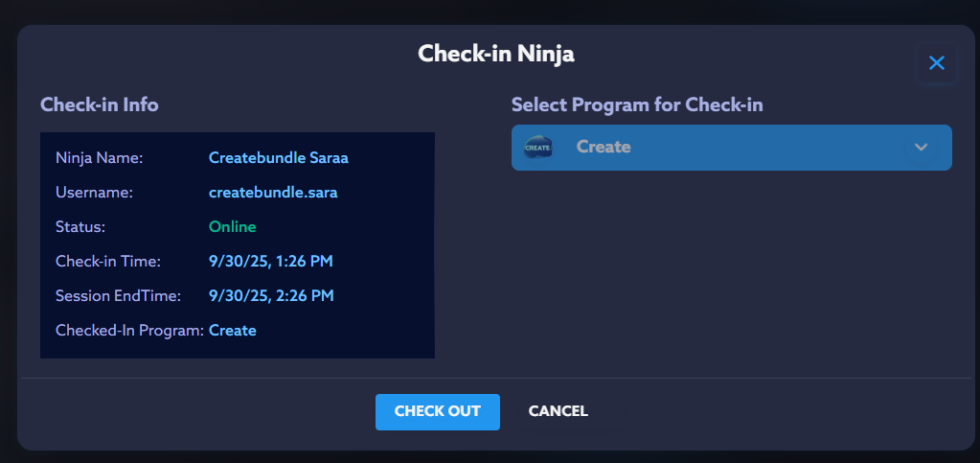Select the ninja name Createbundle Saraa

tap(278, 158)
